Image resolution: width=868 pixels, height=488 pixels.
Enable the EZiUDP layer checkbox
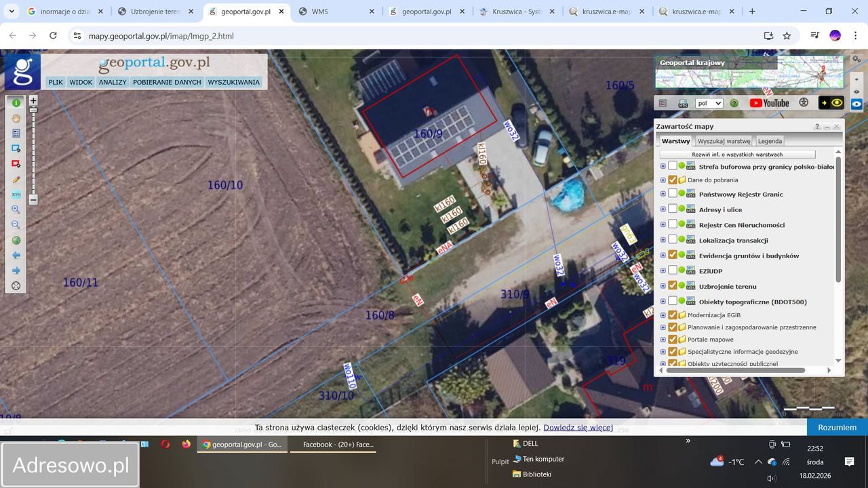673,270
